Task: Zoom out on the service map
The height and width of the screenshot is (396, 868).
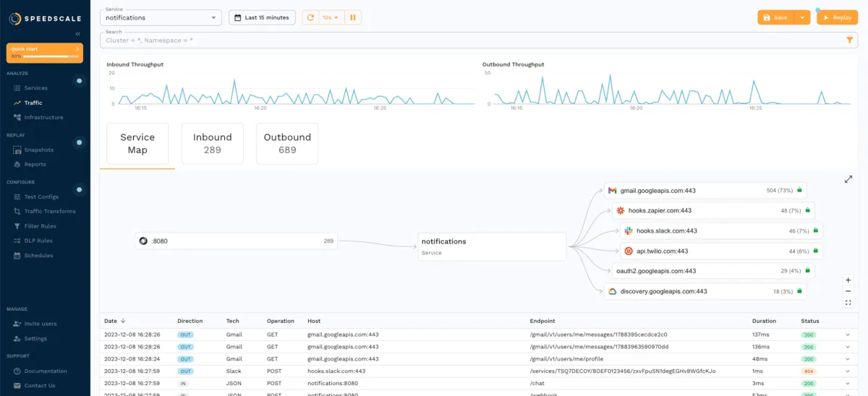Action: coord(848,291)
